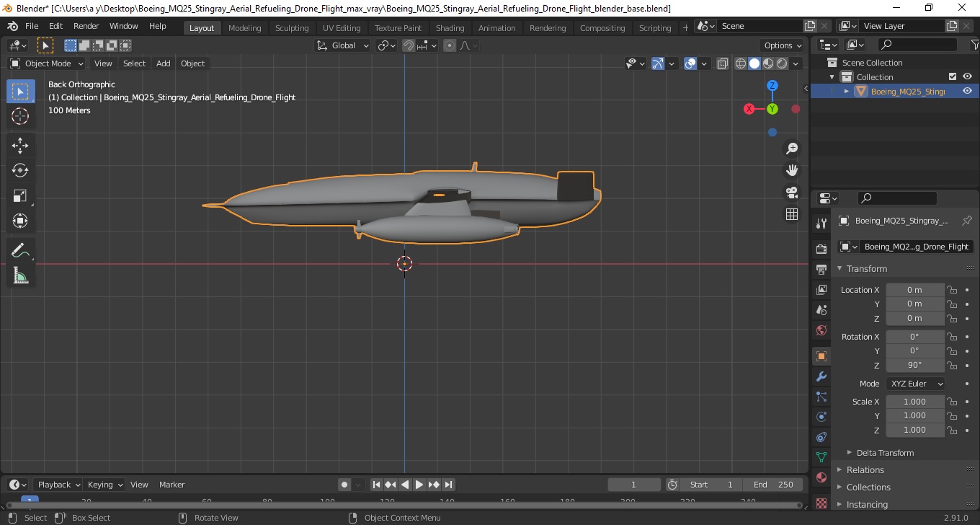The image size is (980, 525).
Task: Open the World properties tab
Action: [x=821, y=330]
